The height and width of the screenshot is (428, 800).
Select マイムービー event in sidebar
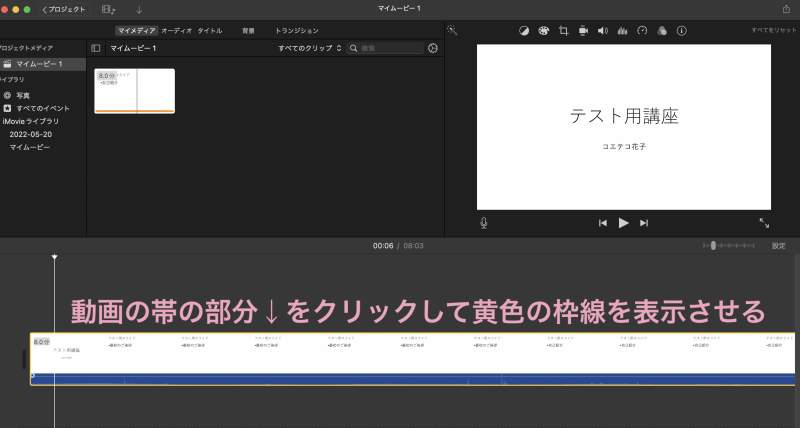click(30, 147)
